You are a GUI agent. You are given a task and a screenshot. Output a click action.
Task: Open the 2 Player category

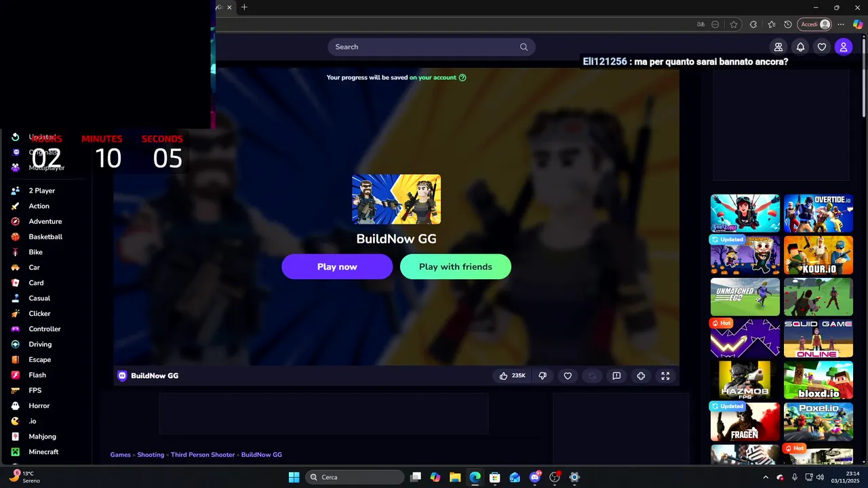click(x=41, y=190)
